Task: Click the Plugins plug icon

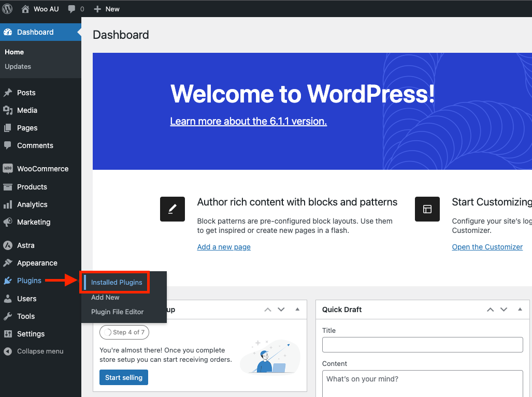Action: (x=7, y=281)
